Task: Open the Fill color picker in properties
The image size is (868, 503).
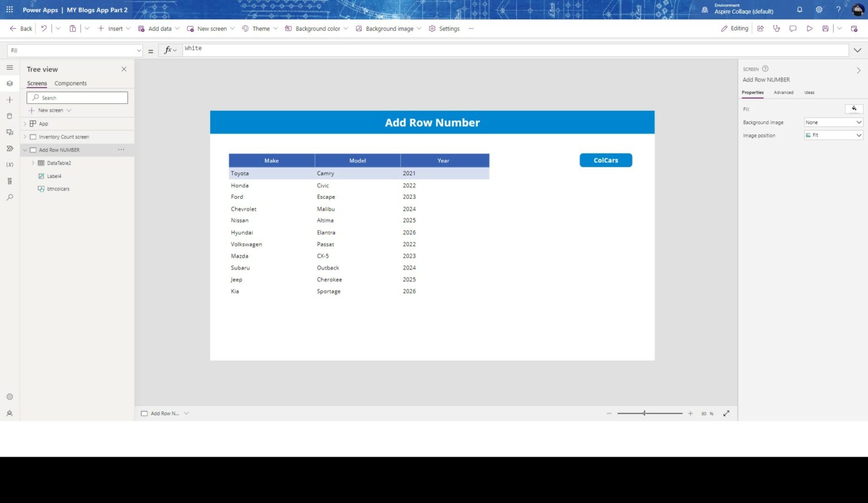Action: pyautogui.click(x=854, y=109)
